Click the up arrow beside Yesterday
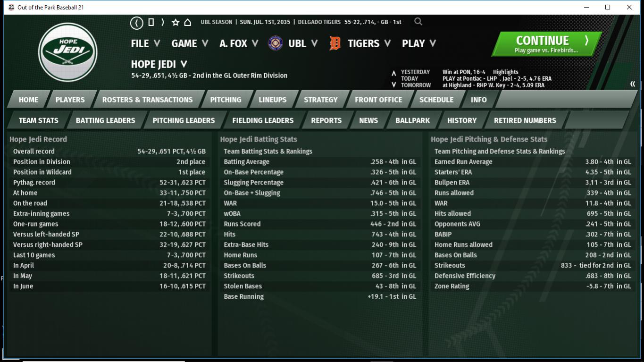The width and height of the screenshot is (644, 362). point(393,73)
